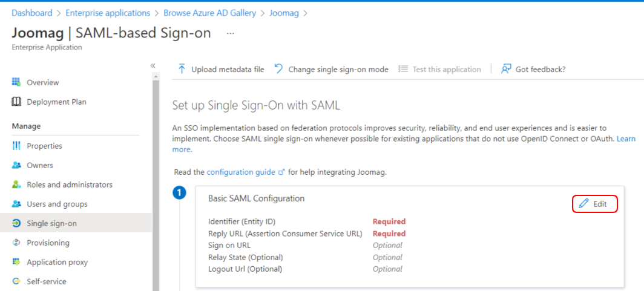
Task: Click the sidebar vertical scrollbar
Action: pyautogui.click(x=156, y=181)
